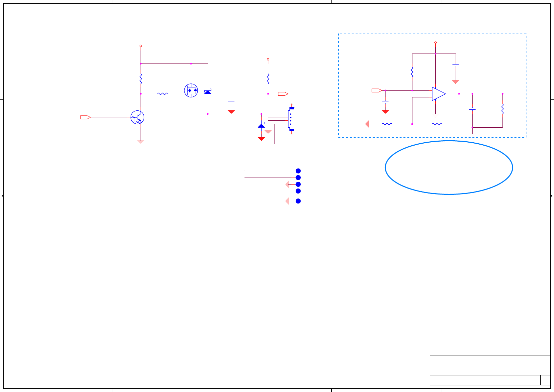Select the vertical resistor at the op-amp output
Image resolution: width=554 pixels, height=392 pixels.
pos(502,109)
